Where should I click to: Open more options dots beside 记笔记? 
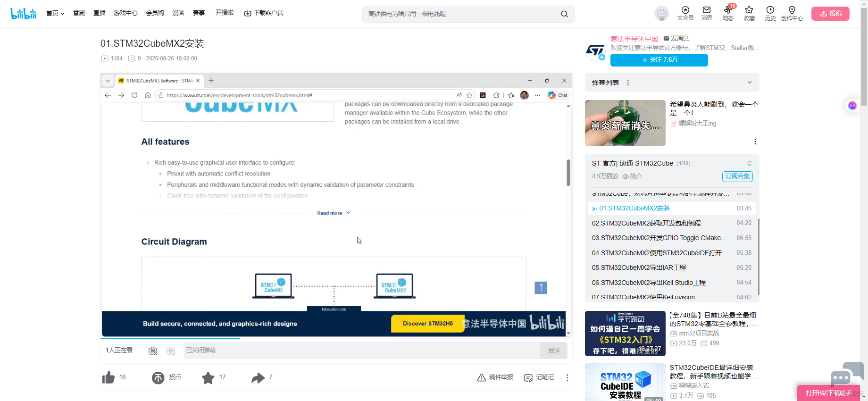pyautogui.click(x=568, y=377)
